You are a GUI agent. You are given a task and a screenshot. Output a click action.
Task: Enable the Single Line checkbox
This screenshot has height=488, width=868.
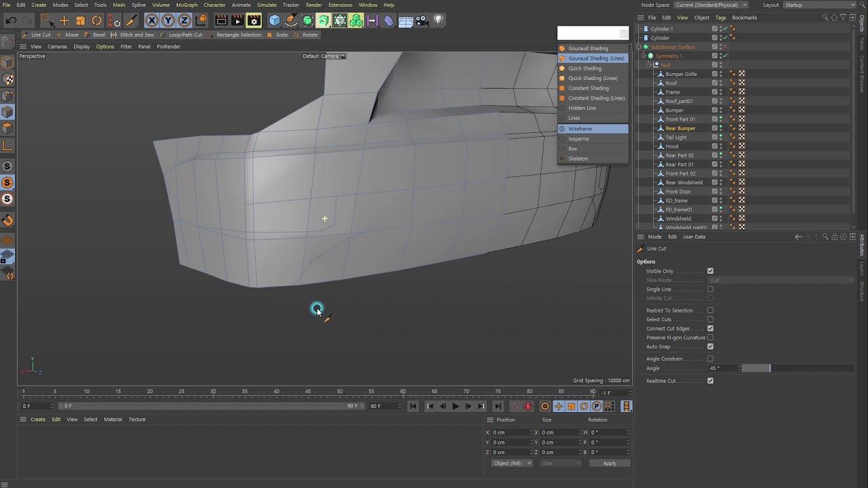(x=710, y=289)
